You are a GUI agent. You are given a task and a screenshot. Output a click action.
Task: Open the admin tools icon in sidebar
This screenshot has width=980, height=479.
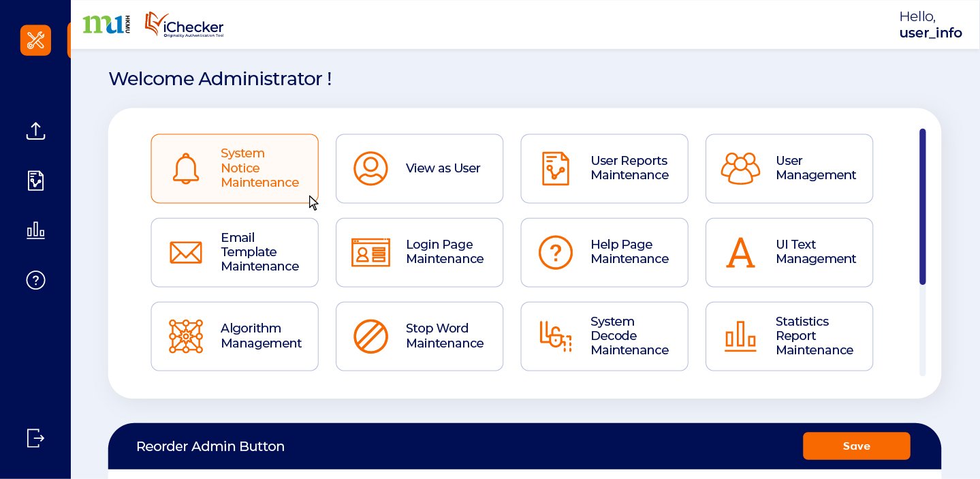point(35,40)
